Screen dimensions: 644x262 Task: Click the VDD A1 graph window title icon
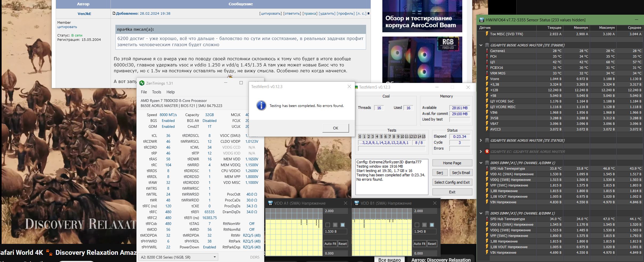pos(270,203)
